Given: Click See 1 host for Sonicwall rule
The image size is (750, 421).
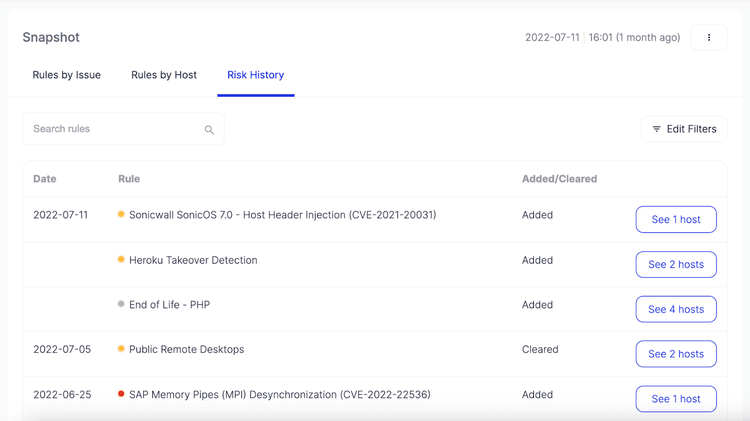Looking at the screenshot, I should (x=676, y=219).
